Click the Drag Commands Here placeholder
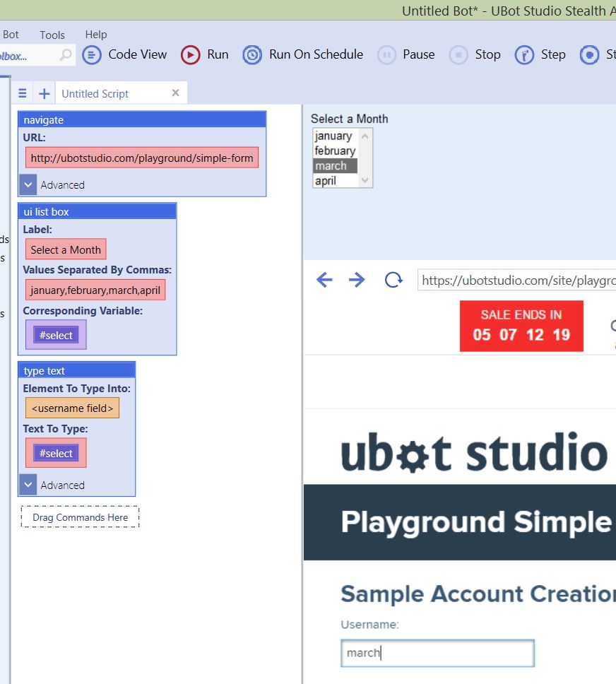This screenshot has width=616, height=684. [81, 517]
